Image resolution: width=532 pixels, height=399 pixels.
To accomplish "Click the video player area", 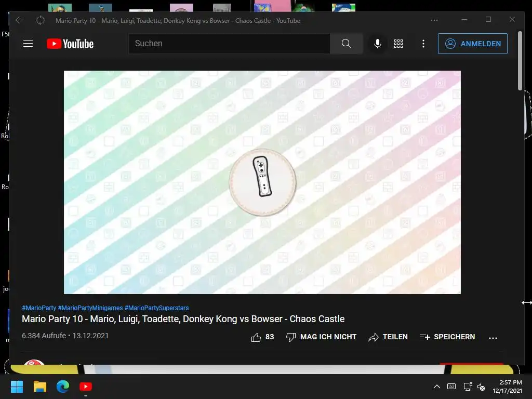I will (x=262, y=182).
